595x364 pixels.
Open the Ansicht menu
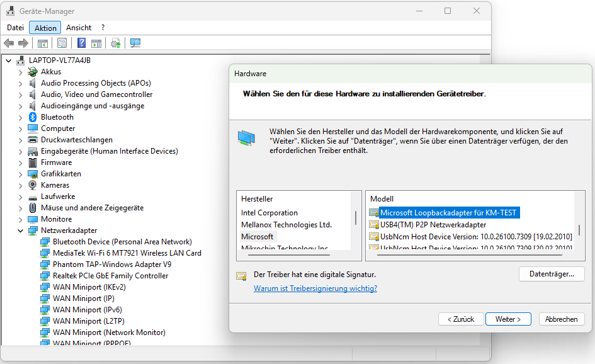(x=78, y=27)
